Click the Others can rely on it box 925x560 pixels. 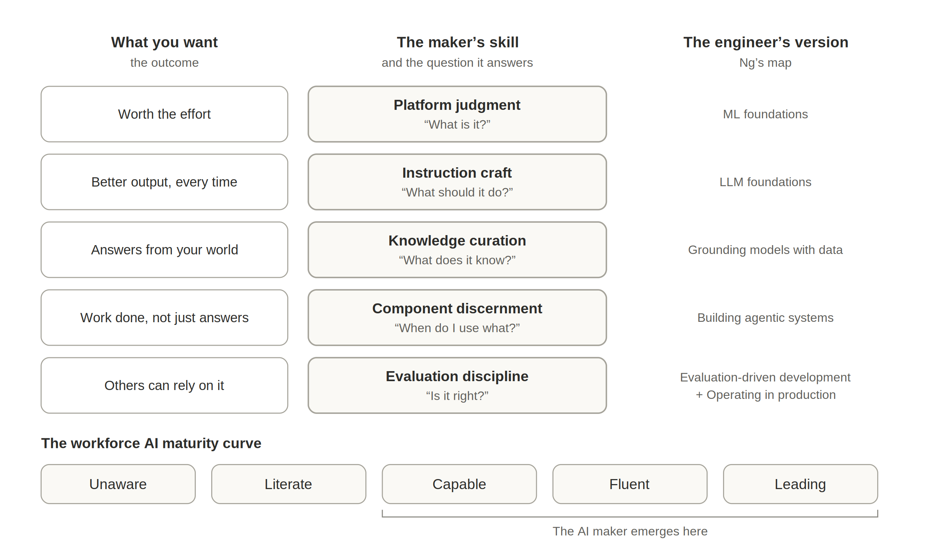164,385
